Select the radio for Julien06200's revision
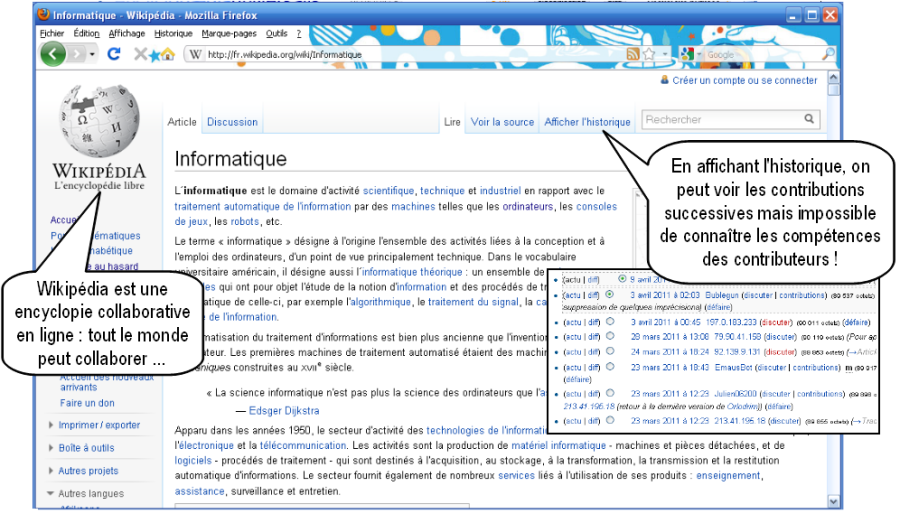The height and width of the screenshot is (514, 900). pos(610,393)
